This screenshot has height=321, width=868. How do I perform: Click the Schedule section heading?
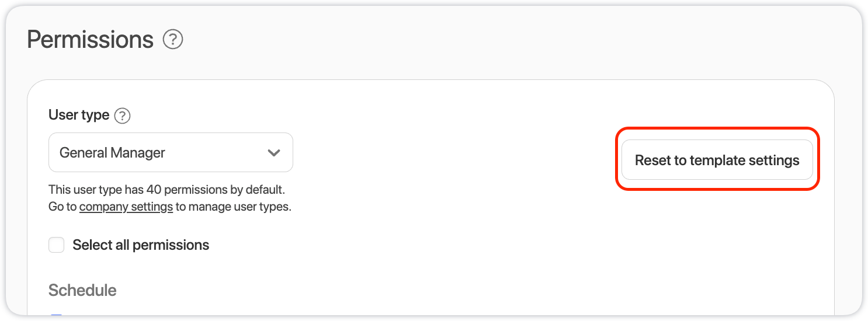click(82, 290)
